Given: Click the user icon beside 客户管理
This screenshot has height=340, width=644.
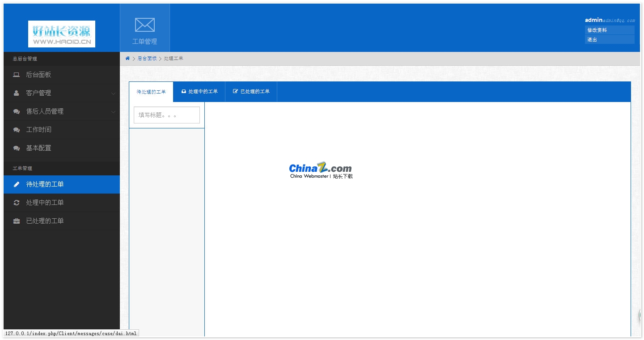Looking at the screenshot, I should coord(17,93).
